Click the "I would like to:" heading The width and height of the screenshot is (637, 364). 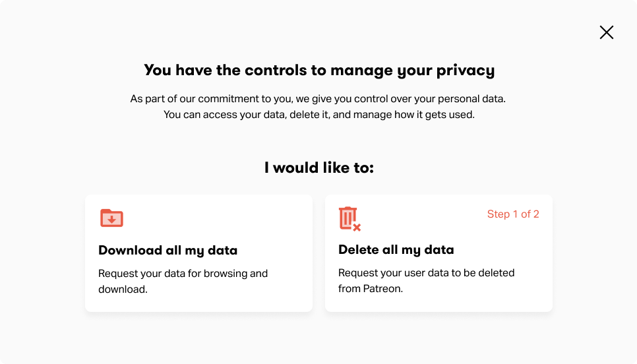tap(319, 167)
